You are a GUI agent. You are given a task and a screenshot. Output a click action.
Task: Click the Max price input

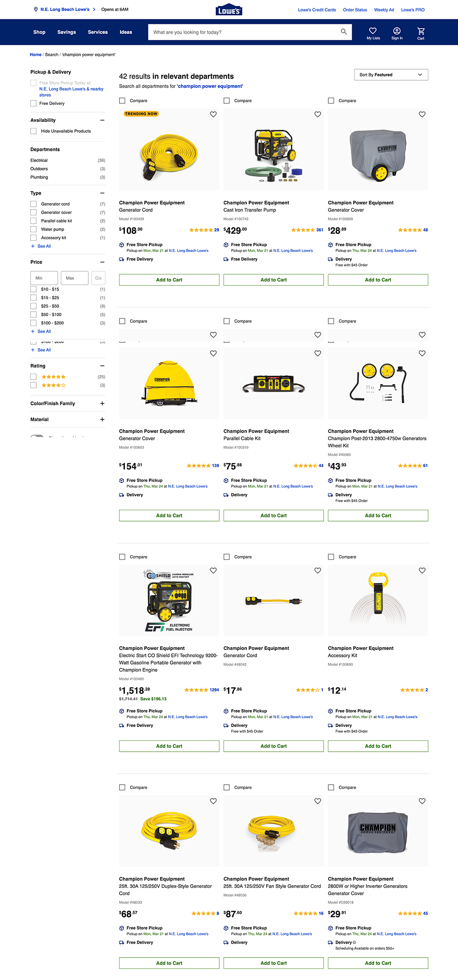(x=75, y=278)
